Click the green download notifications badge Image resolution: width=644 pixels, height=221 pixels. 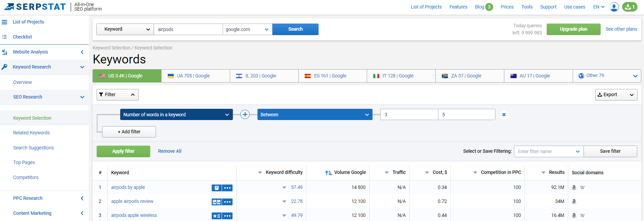[630, 7]
